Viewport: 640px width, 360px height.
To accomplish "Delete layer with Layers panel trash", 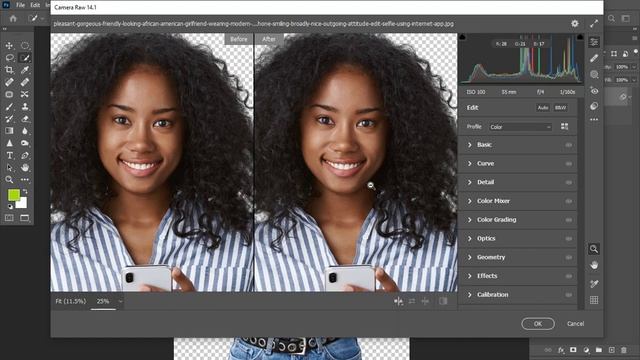I will (624, 350).
